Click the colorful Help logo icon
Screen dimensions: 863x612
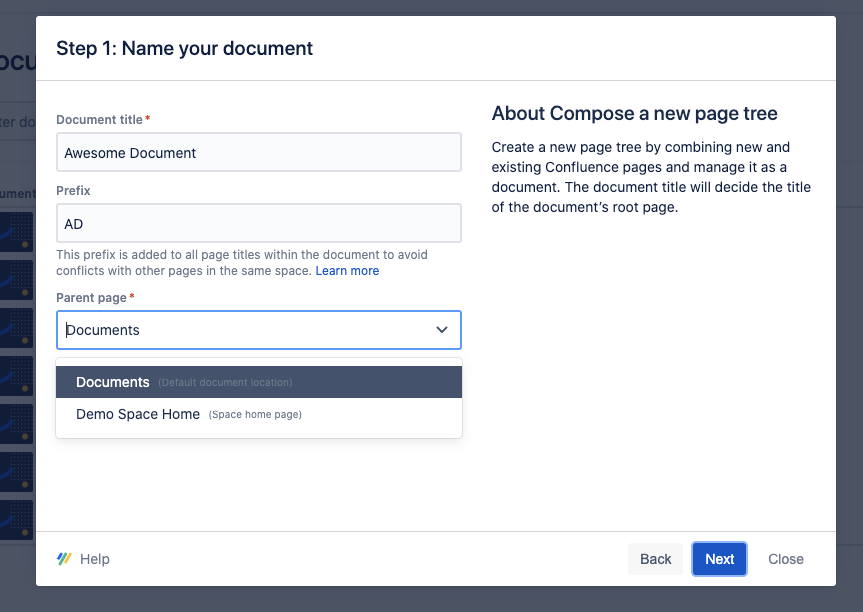(x=64, y=559)
